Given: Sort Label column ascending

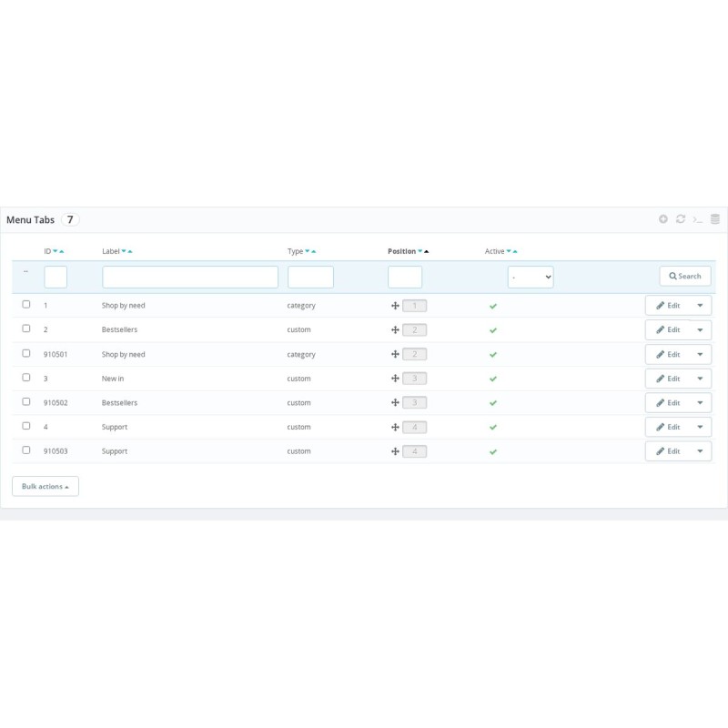Looking at the screenshot, I should click(x=130, y=251).
